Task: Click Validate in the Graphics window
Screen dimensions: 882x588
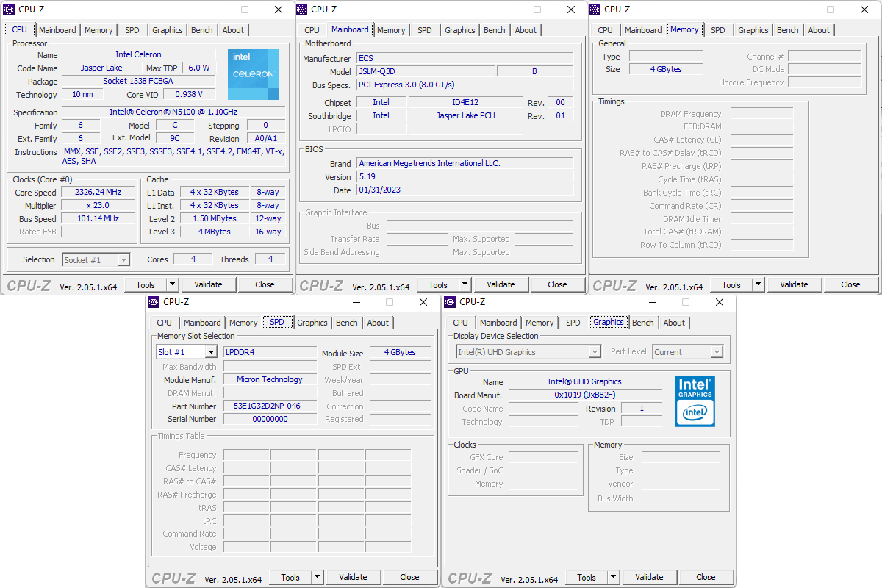Action: tap(649, 577)
